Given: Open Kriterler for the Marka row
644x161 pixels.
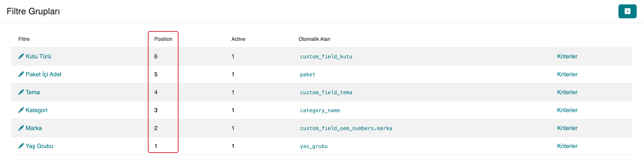Looking at the screenshot, I should click(x=567, y=128).
